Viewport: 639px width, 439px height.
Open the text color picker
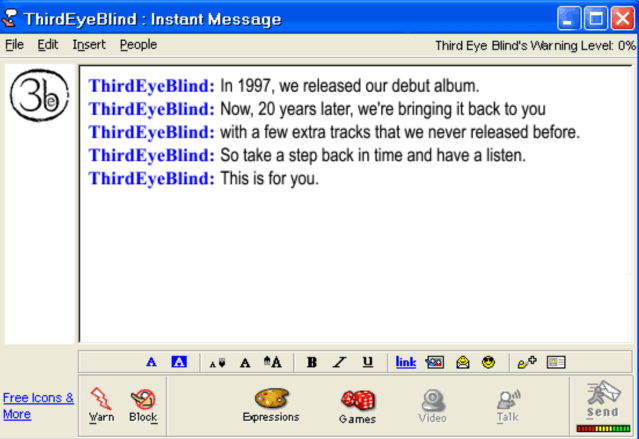tap(151, 362)
